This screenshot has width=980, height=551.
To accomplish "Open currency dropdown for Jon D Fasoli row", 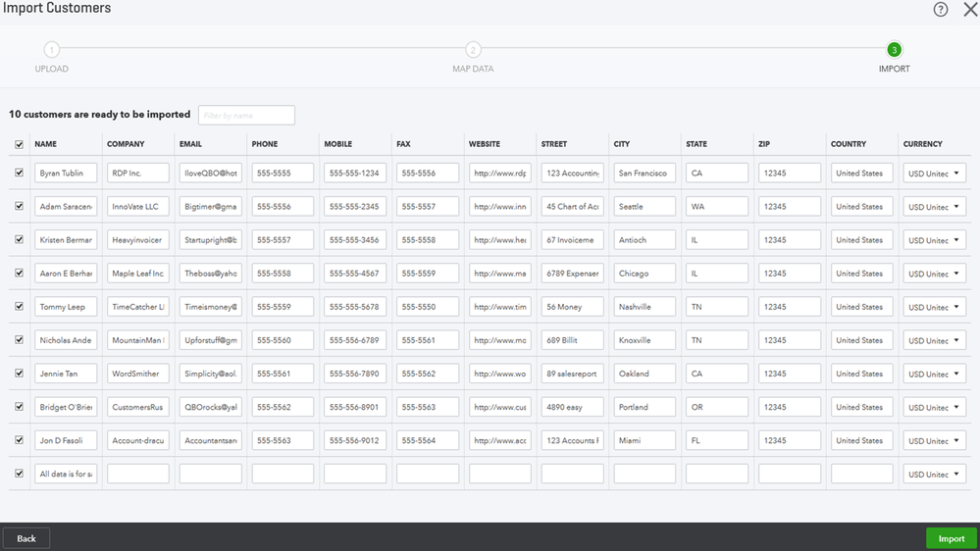I will point(934,440).
